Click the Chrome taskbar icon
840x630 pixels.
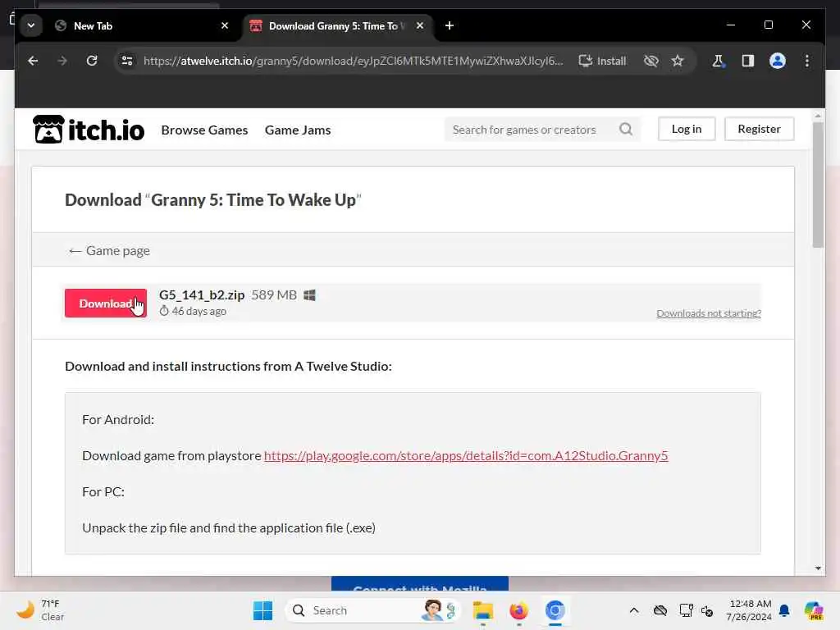click(555, 610)
